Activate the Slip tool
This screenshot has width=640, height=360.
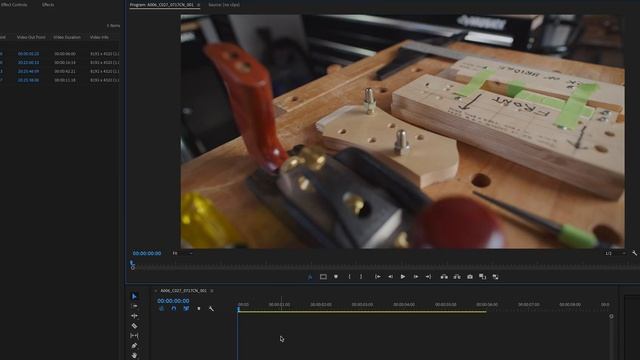tap(134, 336)
